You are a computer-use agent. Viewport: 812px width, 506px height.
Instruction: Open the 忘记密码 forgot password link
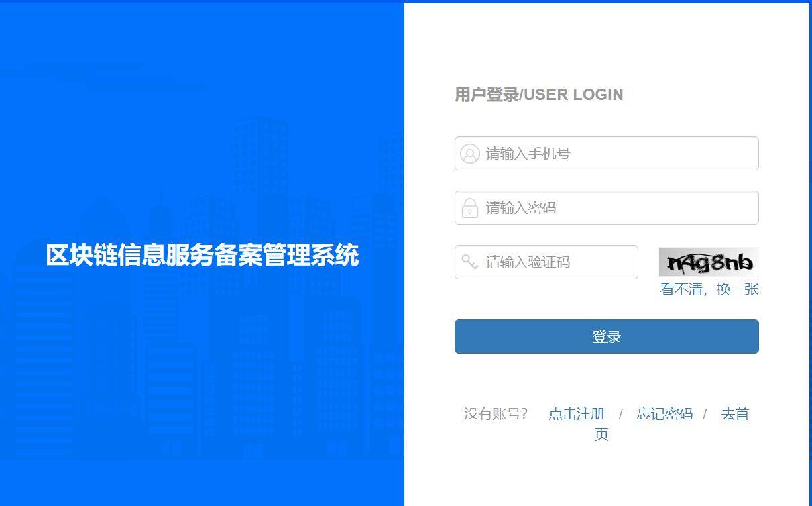[x=664, y=414]
